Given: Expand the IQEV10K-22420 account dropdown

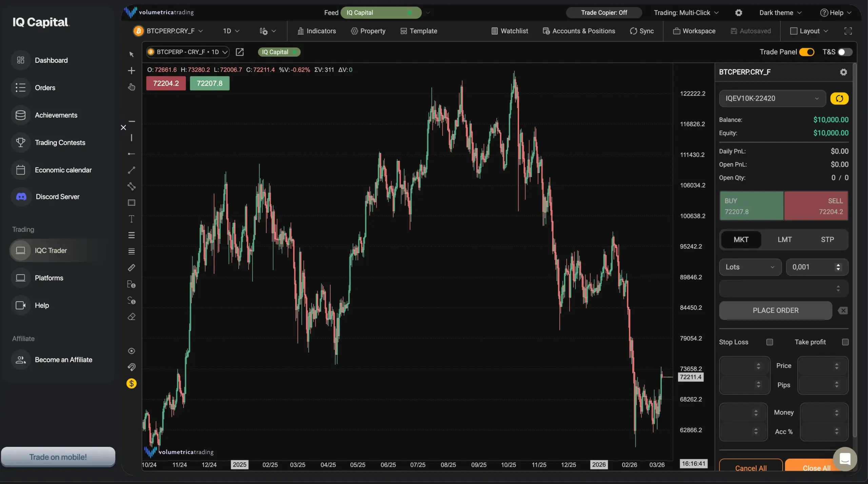Looking at the screenshot, I should pyautogui.click(x=772, y=99).
